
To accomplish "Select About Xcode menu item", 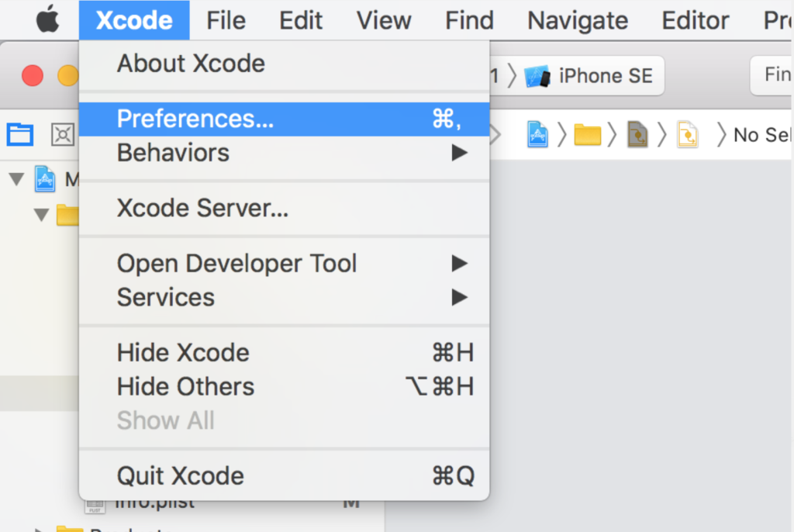I will 191,64.
